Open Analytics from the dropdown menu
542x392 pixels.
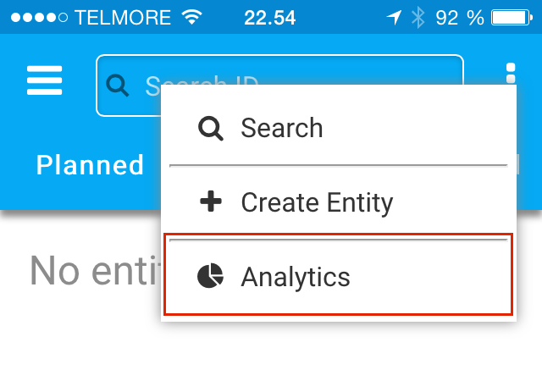point(339,275)
